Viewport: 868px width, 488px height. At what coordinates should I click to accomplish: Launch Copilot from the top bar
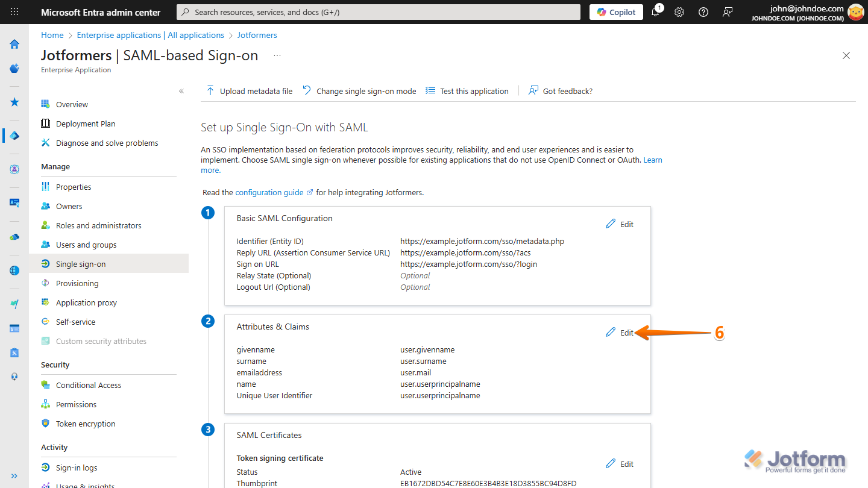click(x=616, y=12)
